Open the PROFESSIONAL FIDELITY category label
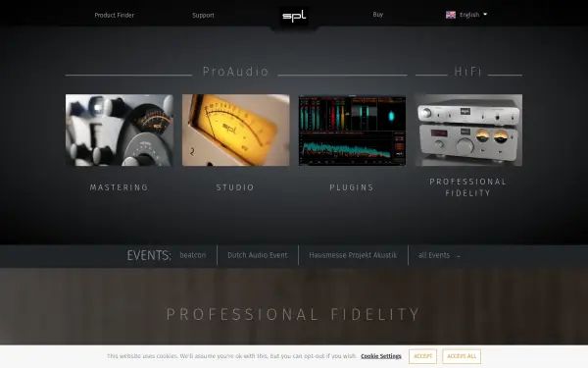The height and width of the screenshot is (368, 588). tap(468, 187)
